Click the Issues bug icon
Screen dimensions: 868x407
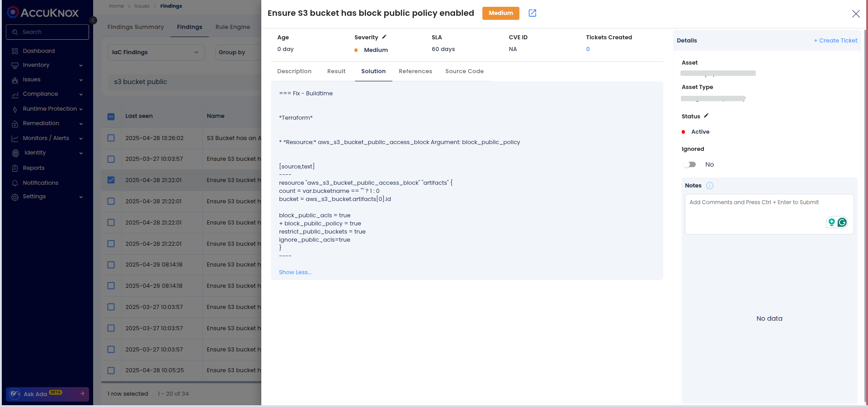15,80
